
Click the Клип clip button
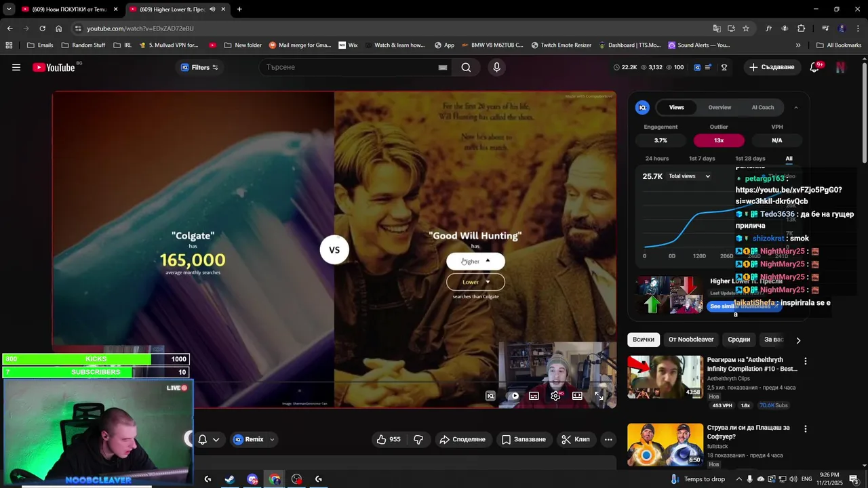[x=576, y=439]
